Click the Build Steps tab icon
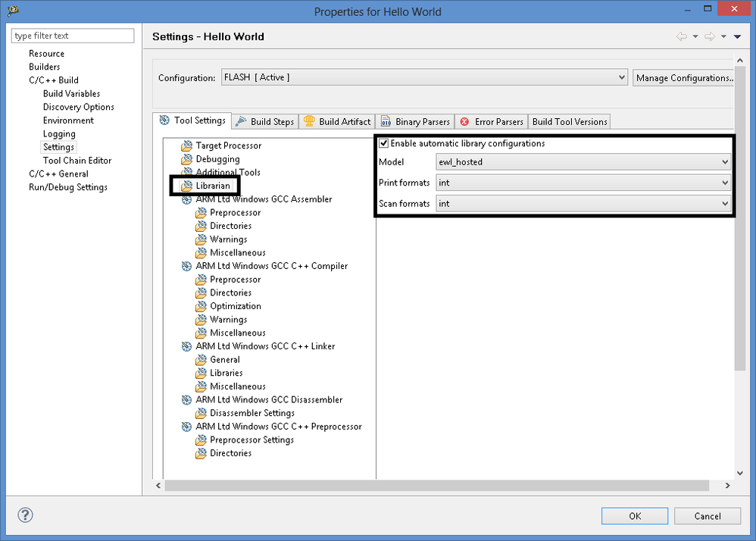 click(241, 121)
